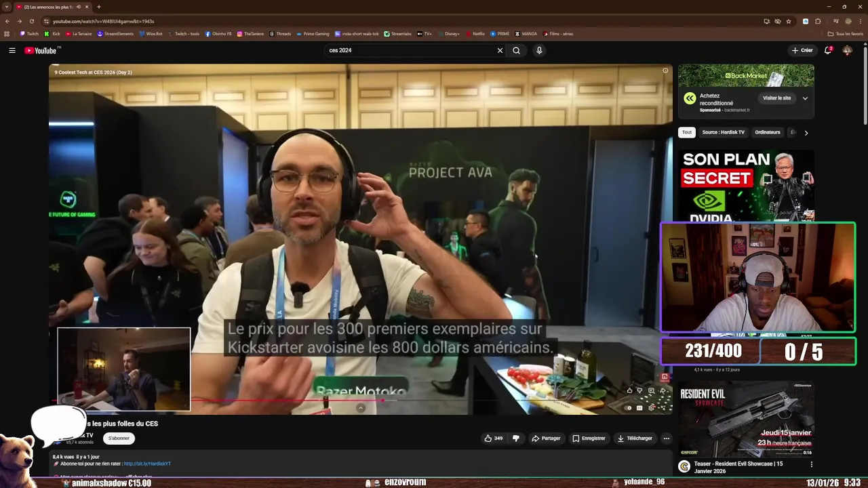The image size is (868, 488).
Task: Open options for Resident Evil Showcase video
Action: 811,464
